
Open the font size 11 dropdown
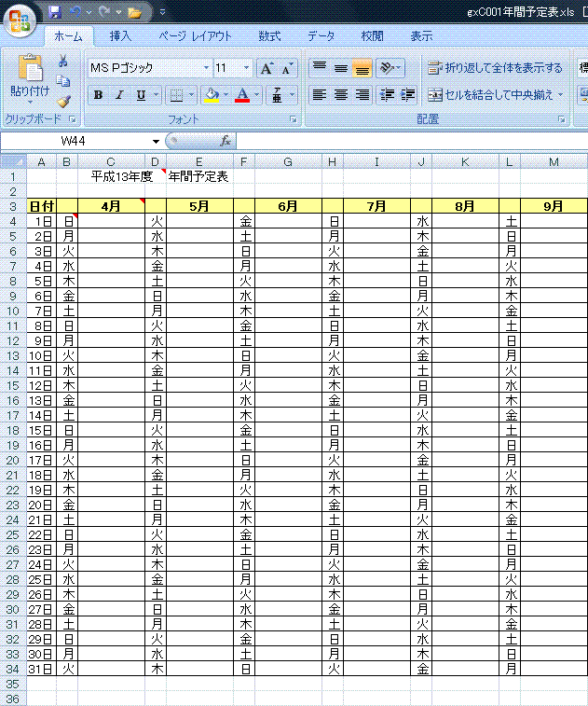point(246,68)
